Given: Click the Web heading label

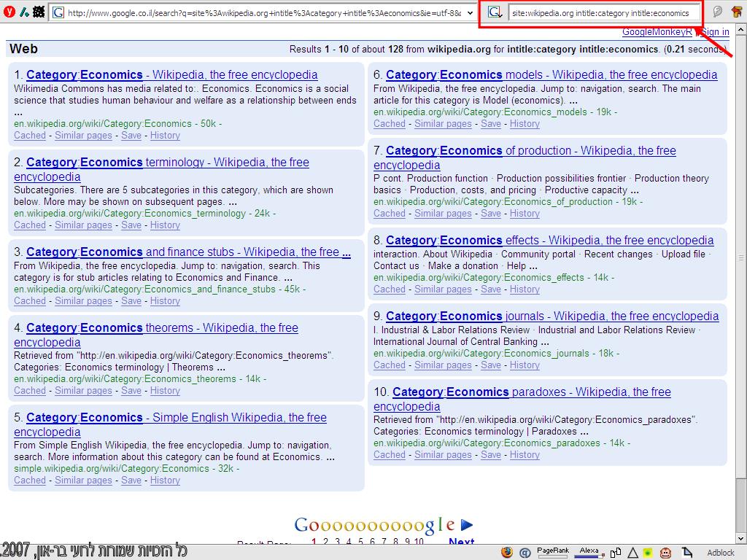Looking at the screenshot, I should 23,49.
